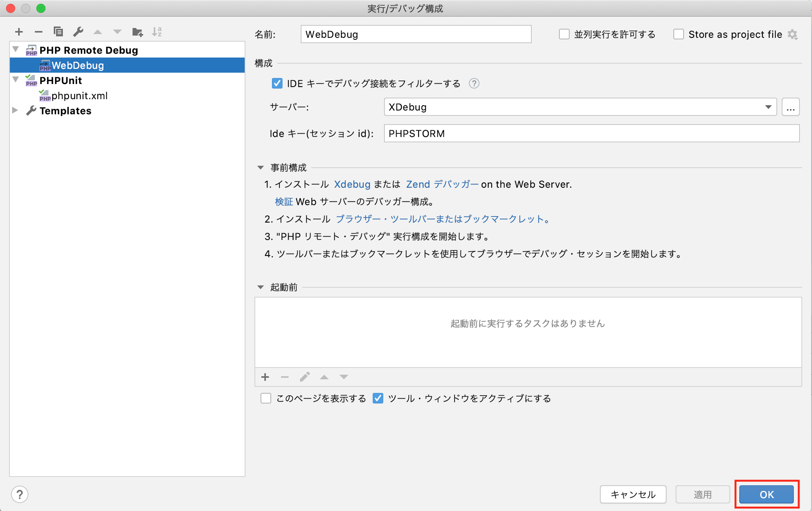Collapse the PHPUnit tree node
Viewport: 812px width, 511px height.
click(16, 79)
